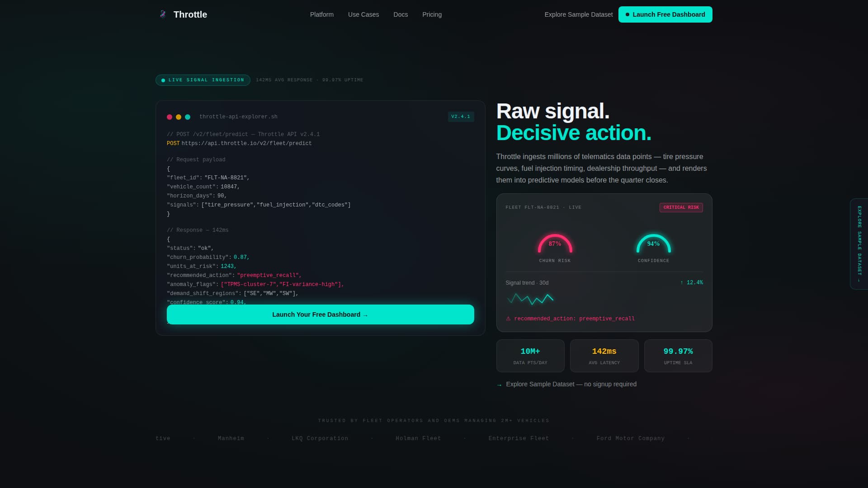This screenshot has width=868, height=488.
Task: Click the POST api.throttle.io URL line
Action: (239, 143)
